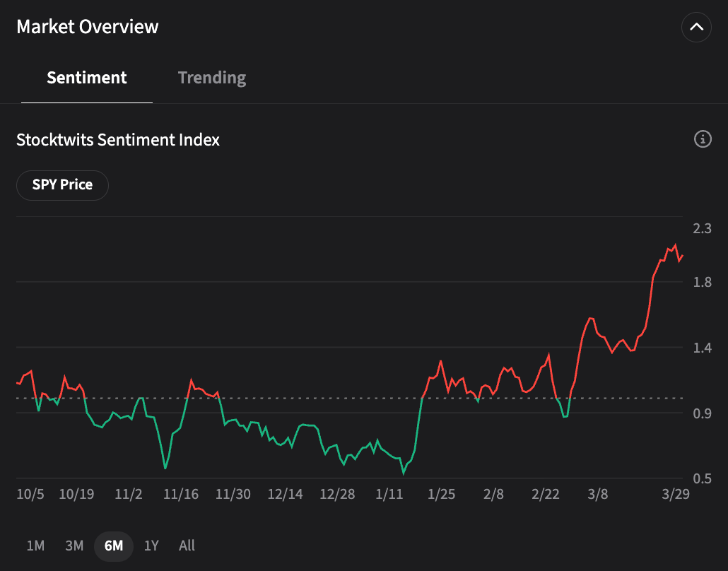Select the 6M time range
The height and width of the screenshot is (571, 728).
113,546
